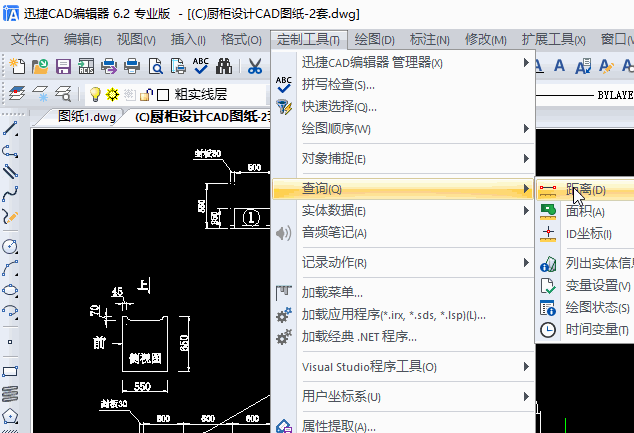Select the Point tool in left toolbar
Viewport: 634px width, 433px height.
10,342
